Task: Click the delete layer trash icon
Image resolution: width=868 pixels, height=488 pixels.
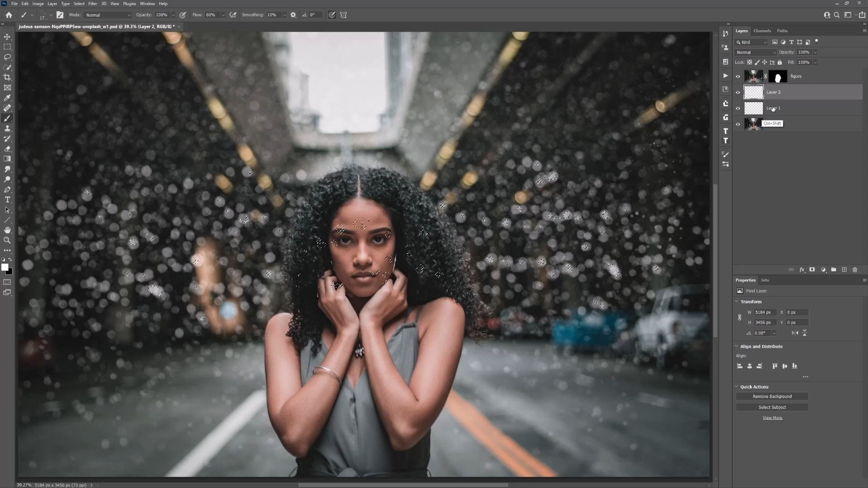Action: click(x=855, y=270)
